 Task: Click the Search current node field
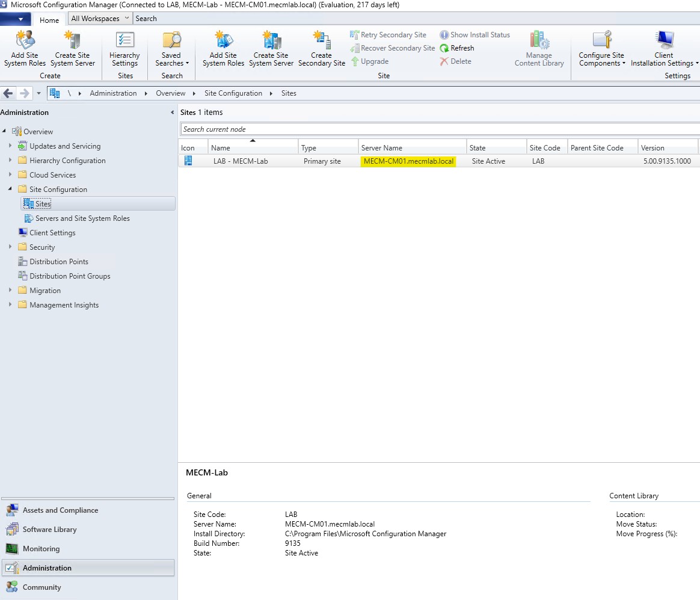(439, 129)
